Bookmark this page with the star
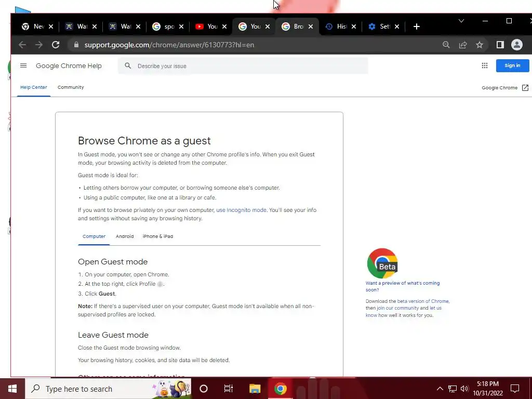Image resolution: width=532 pixels, height=399 pixels. pos(480,45)
